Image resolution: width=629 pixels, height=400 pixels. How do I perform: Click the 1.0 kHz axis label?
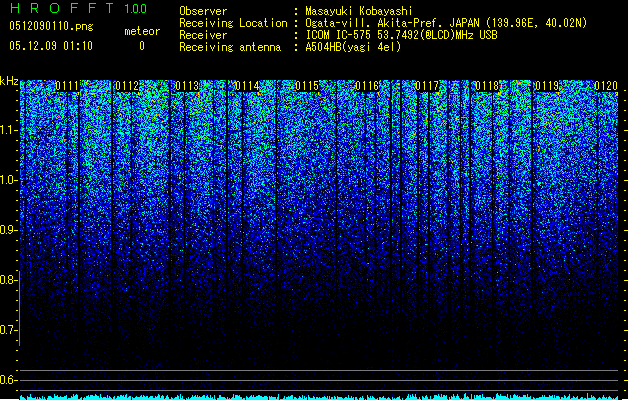pyautogui.click(x=9, y=180)
